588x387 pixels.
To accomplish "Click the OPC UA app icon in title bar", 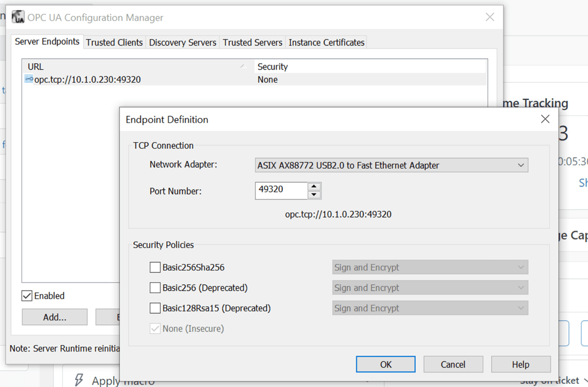I will (18, 17).
